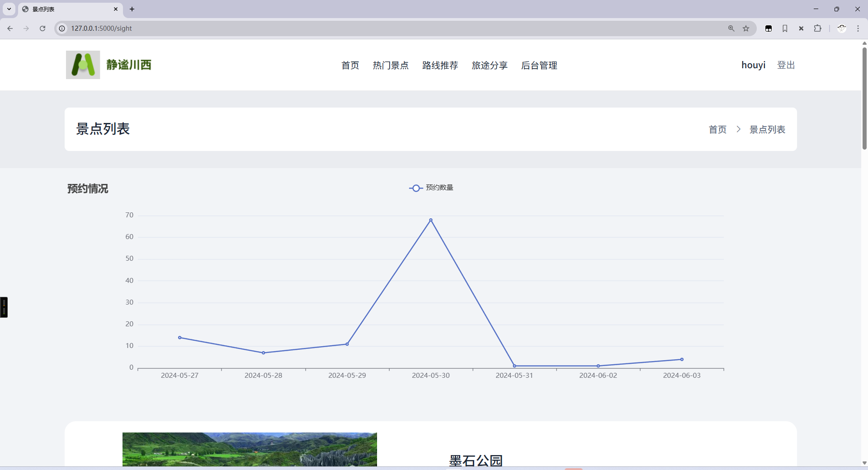This screenshot has width=868, height=470.
Task: Click the scrollbar down arrow
Action: pos(864,463)
